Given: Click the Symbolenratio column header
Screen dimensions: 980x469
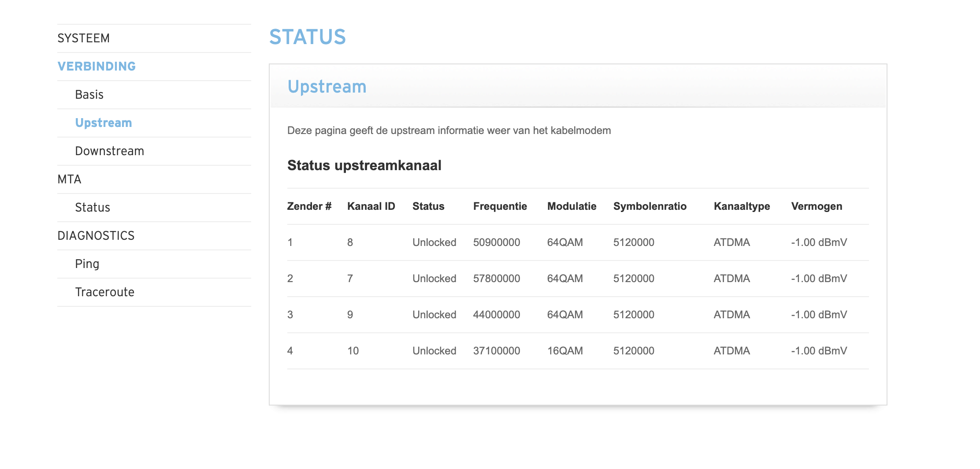Looking at the screenshot, I should tap(650, 206).
